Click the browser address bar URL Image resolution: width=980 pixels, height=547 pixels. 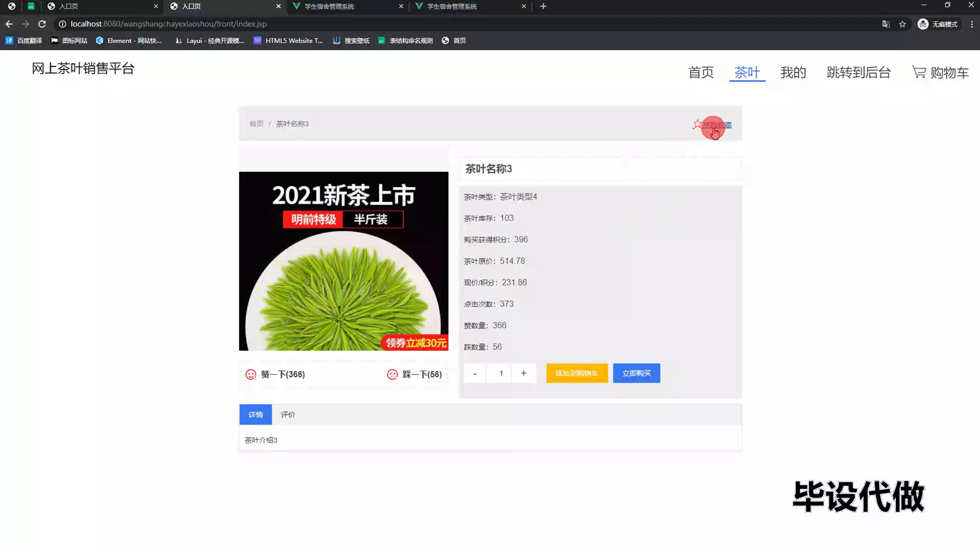168,24
